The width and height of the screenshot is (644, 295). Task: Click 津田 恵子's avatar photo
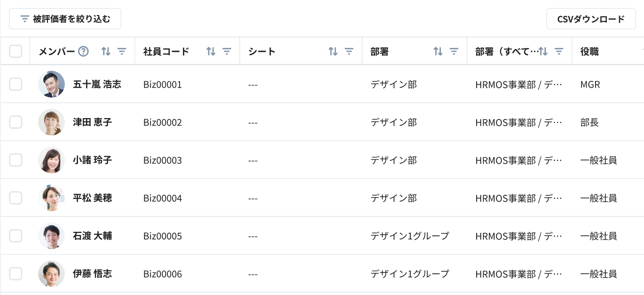51,122
